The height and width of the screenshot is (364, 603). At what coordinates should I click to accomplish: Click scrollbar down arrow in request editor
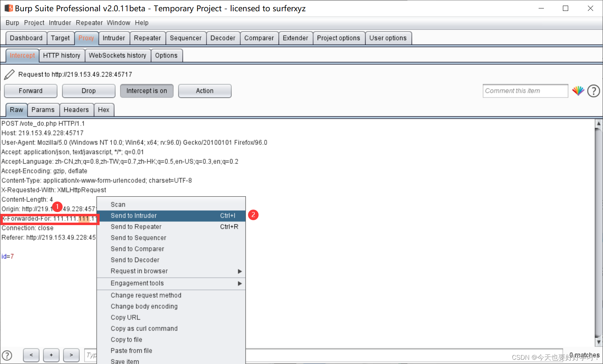click(598, 342)
